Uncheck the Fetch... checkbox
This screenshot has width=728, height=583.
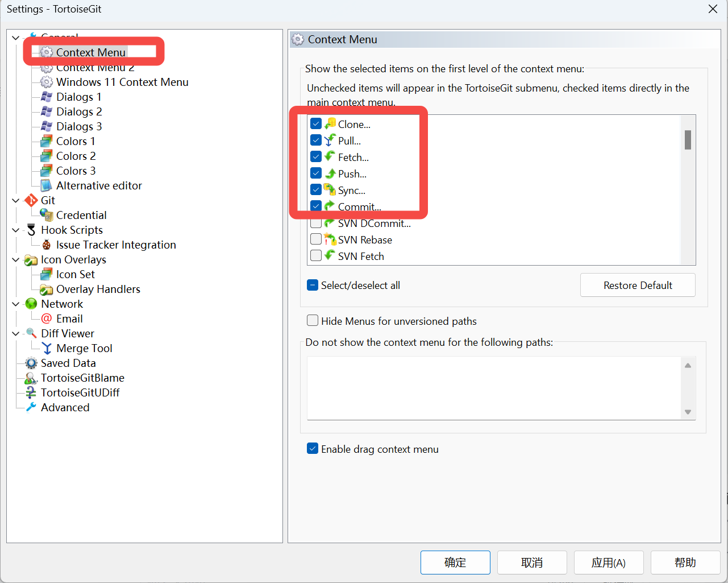click(x=316, y=156)
